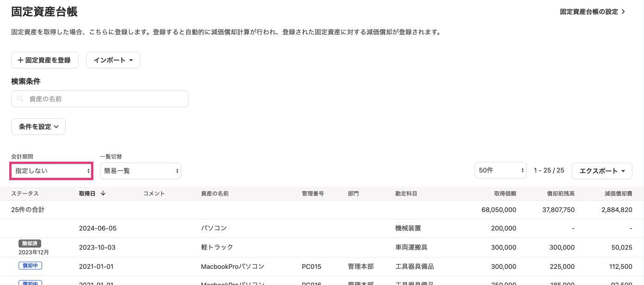Click total 2,884,820 in summary row
This screenshot has height=285, width=644.
click(x=617, y=210)
